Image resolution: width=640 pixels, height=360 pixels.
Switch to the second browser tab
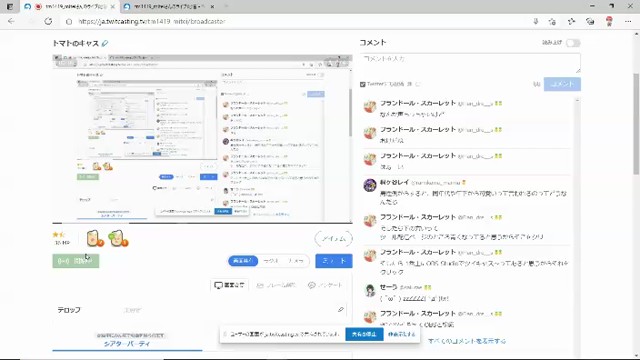(x=169, y=7)
